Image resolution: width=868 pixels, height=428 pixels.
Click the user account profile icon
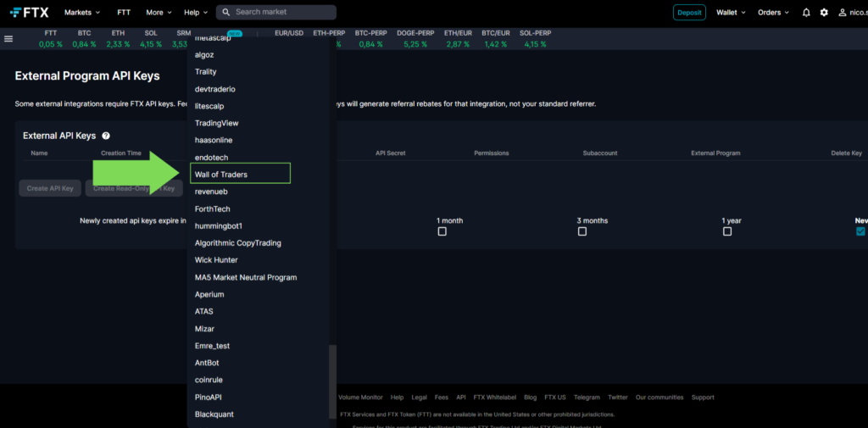click(842, 13)
